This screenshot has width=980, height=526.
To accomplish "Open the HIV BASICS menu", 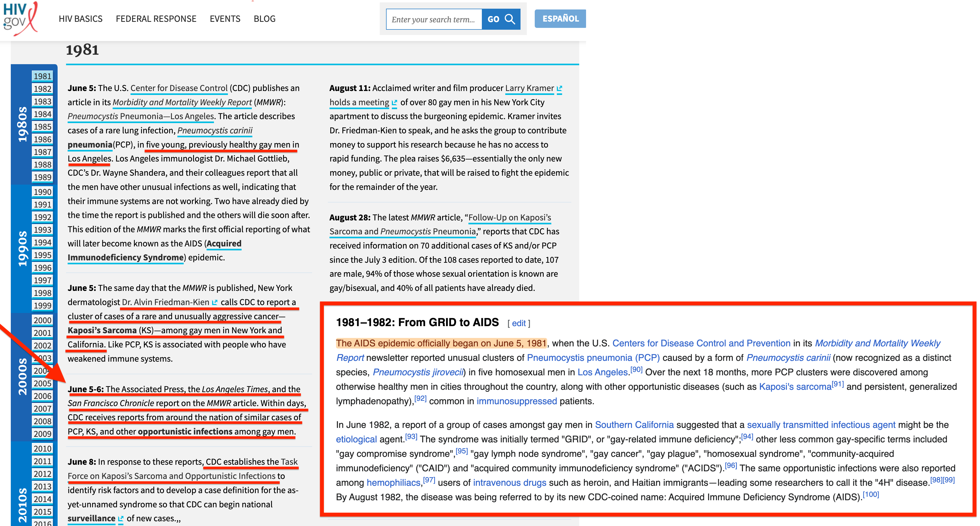I will [81, 19].
